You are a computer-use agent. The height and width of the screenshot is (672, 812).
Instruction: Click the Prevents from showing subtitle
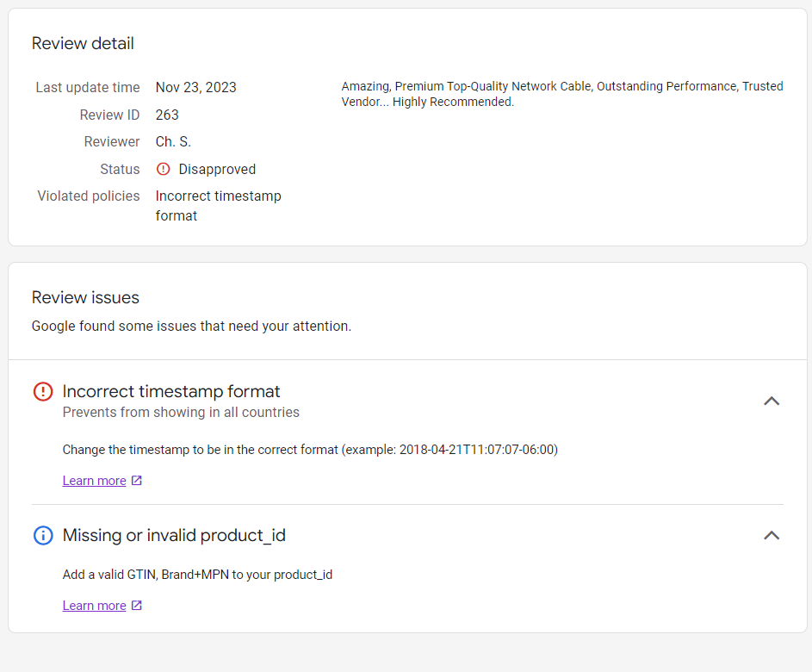pos(181,413)
